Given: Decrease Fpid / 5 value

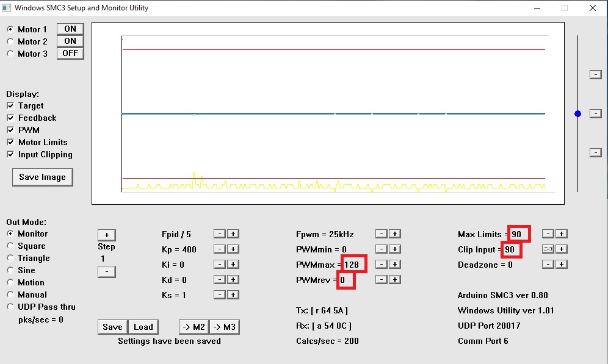Looking at the screenshot, I should coord(220,234).
